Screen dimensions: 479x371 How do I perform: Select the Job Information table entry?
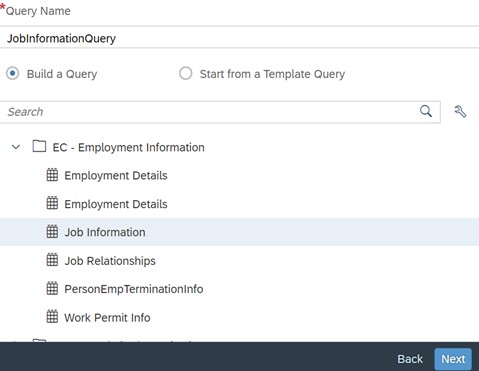[x=239, y=232]
